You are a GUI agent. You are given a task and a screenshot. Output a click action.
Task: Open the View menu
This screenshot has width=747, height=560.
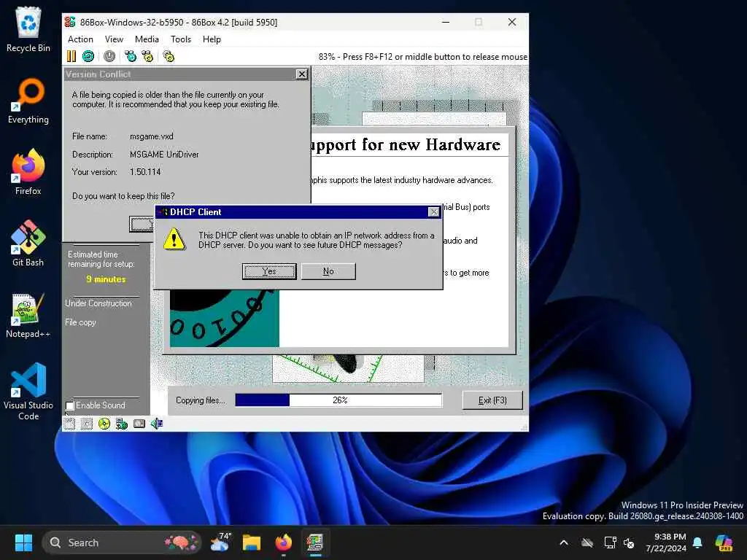[114, 39]
